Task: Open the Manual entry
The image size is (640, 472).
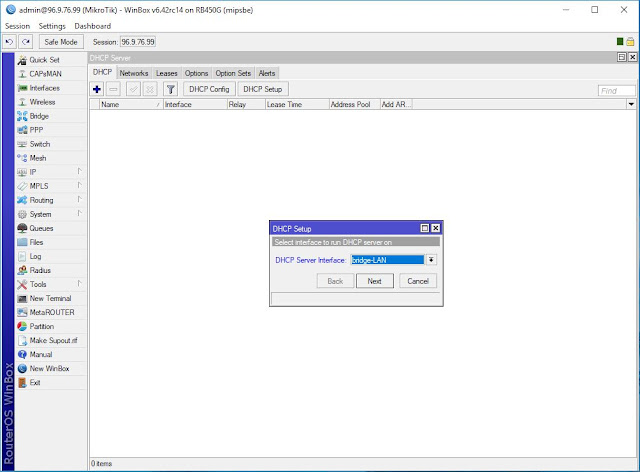Action: (51, 354)
